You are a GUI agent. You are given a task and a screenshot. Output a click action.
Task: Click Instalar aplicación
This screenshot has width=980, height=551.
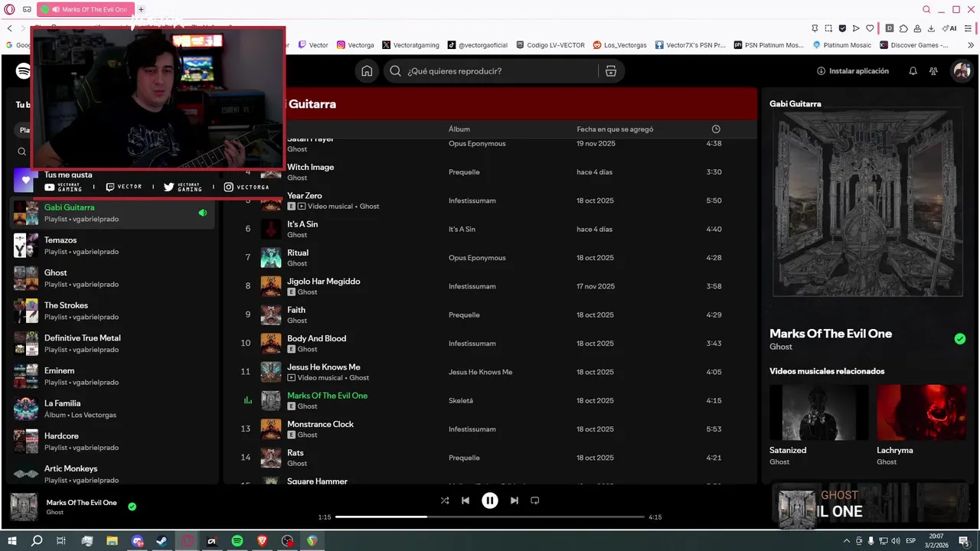pyautogui.click(x=853, y=71)
